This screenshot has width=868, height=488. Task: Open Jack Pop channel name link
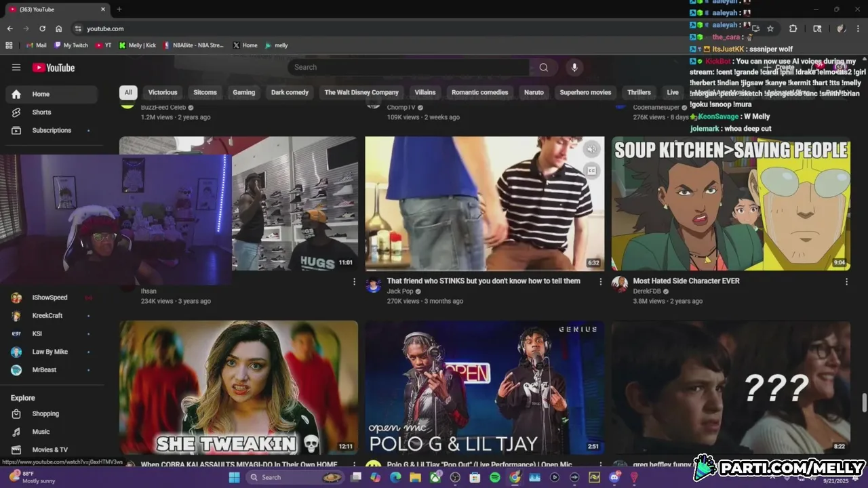point(400,291)
